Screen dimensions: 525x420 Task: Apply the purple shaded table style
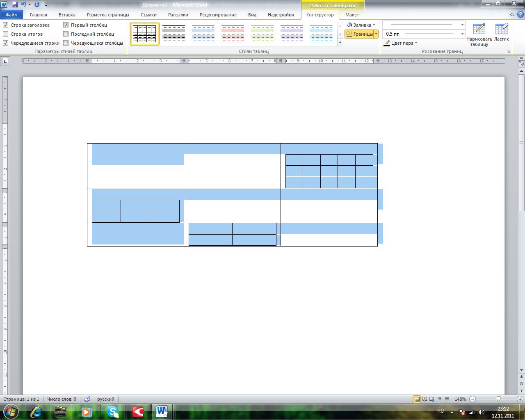pos(292,34)
